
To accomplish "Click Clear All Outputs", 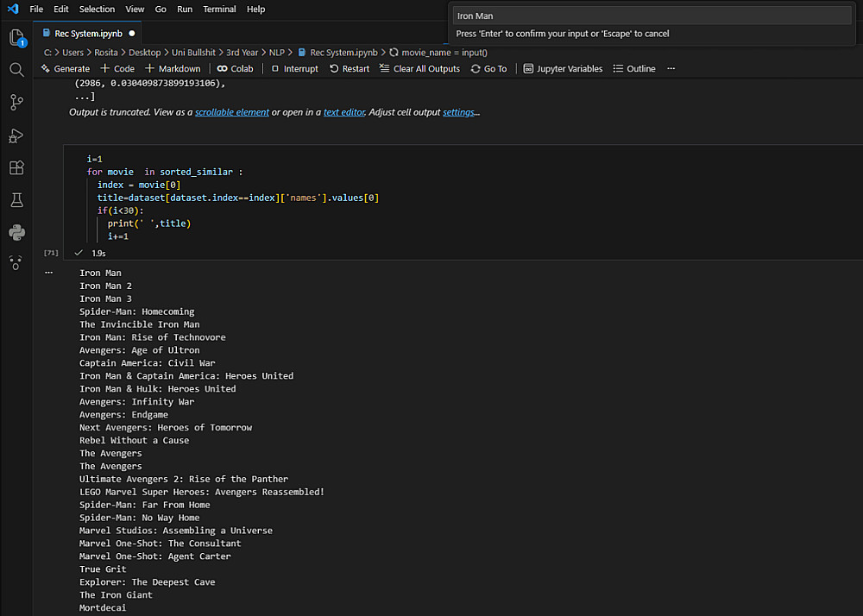I will (x=419, y=69).
